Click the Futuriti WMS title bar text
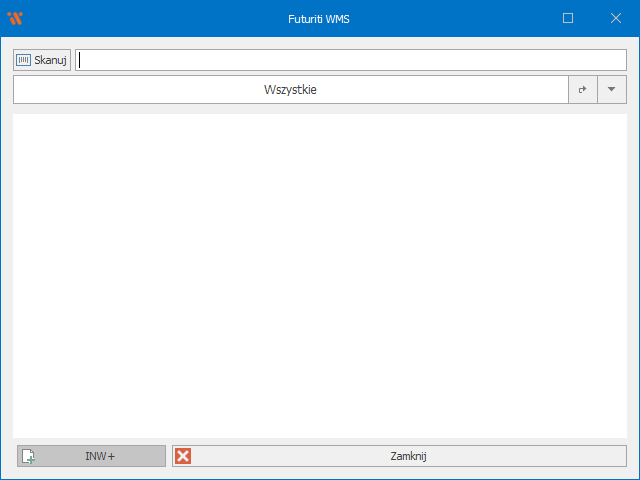The height and width of the screenshot is (480, 640). pos(320,18)
